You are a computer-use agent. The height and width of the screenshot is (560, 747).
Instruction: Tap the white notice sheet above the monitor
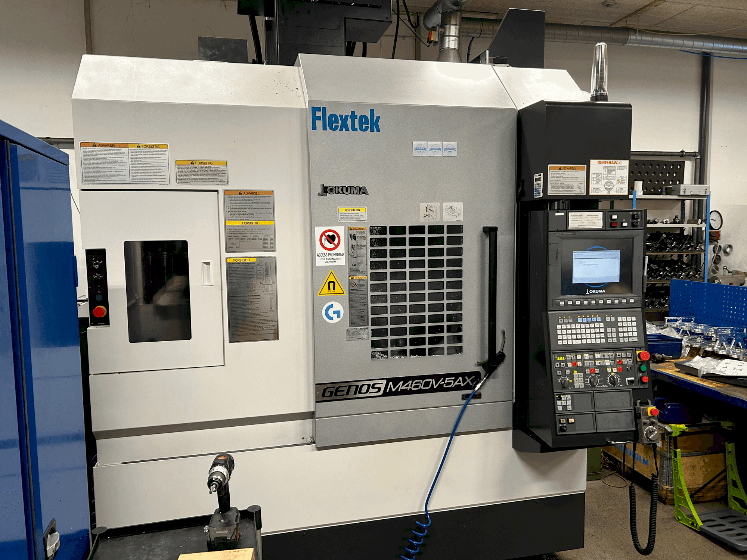point(586,220)
